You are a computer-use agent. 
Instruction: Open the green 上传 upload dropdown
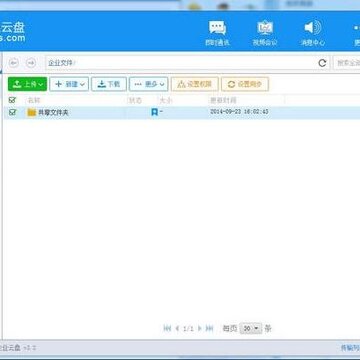[27, 84]
